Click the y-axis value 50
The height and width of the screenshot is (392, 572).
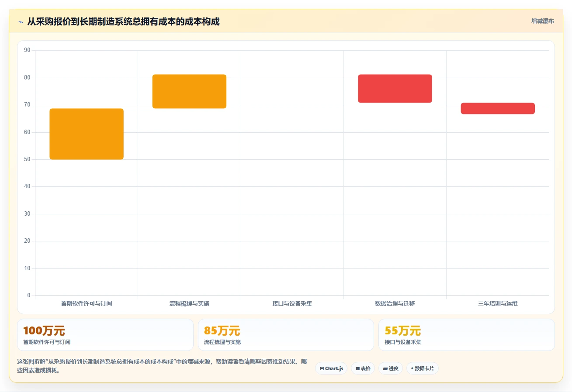[27, 159]
